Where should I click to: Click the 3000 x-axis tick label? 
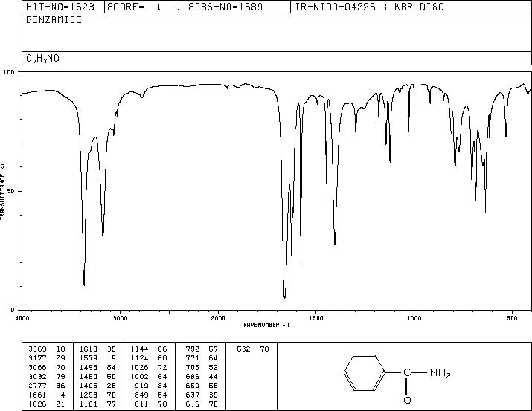[121, 318]
